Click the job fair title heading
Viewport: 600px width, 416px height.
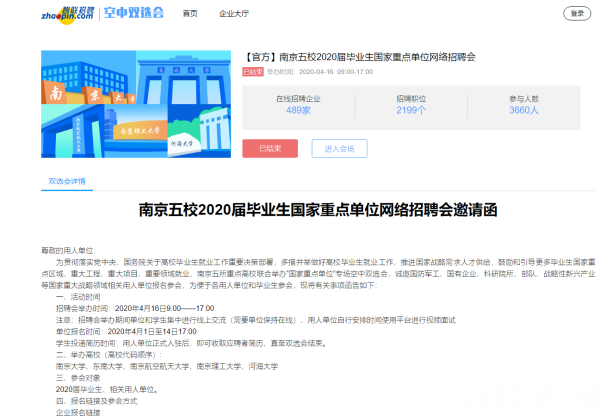tap(359, 57)
